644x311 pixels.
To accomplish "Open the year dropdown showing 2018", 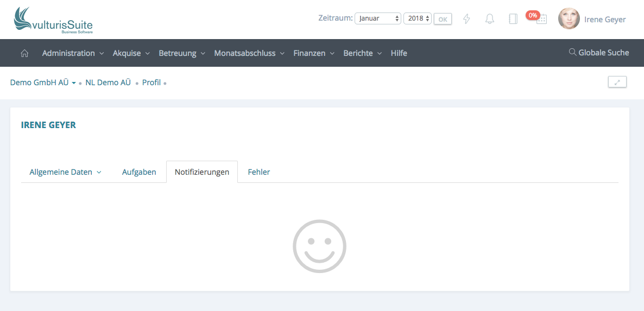I will (x=417, y=18).
